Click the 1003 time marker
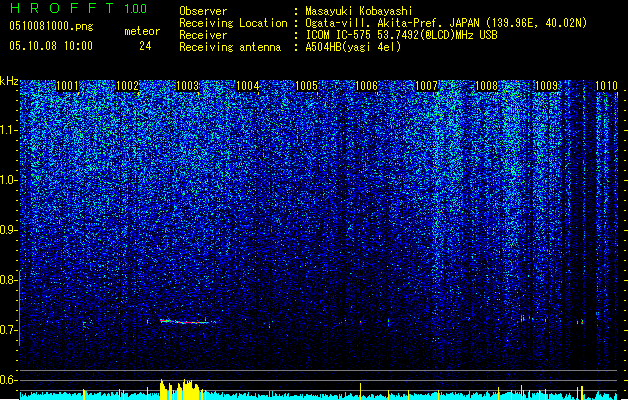This screenshot has width=629, height=400. coord(187,86)
